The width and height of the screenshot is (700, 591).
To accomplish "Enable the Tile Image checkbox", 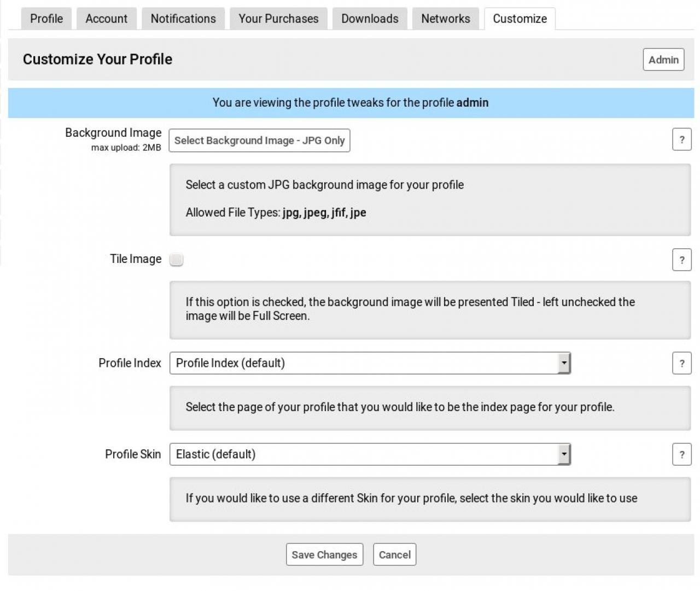I will coord(176,260).
